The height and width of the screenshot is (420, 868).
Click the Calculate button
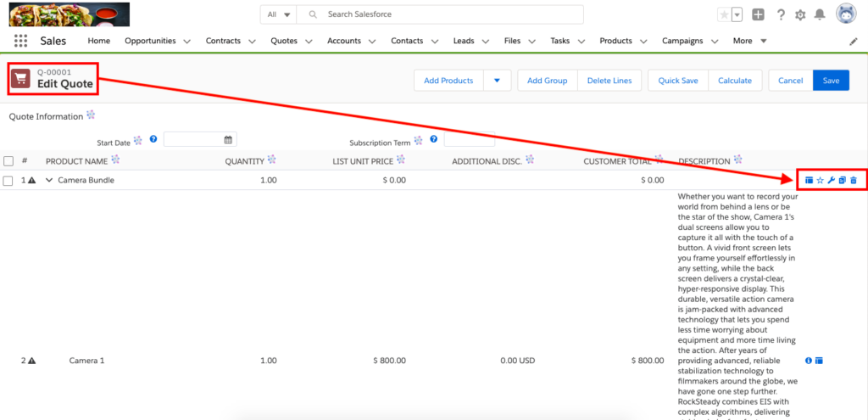coord(735,81)
